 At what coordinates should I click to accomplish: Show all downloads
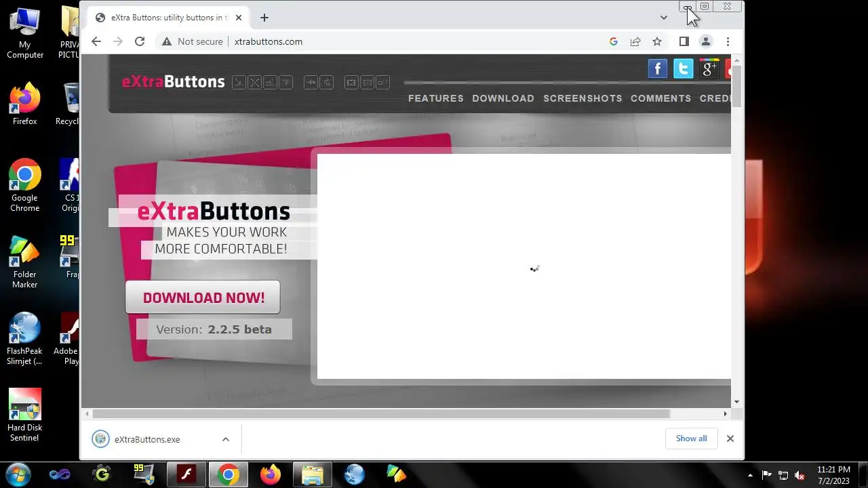[x=691, y=439]
